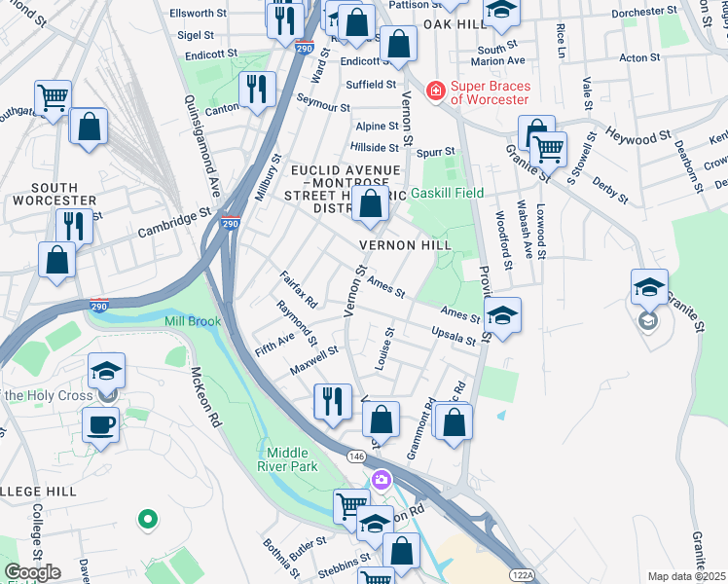Screen dimensions: 728x584
Task: Select the coffee cup marker near Holy Cross
Action: (x=101, y=428)
